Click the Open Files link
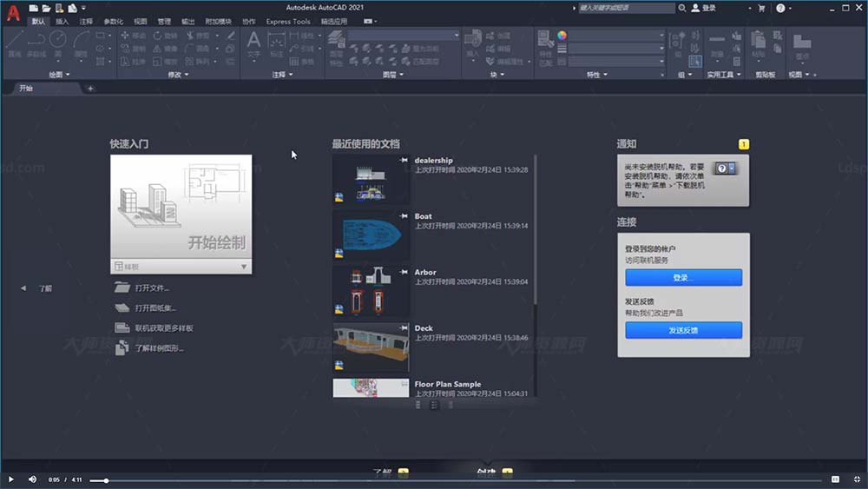868x489 pixels. [x=141, y=288]
